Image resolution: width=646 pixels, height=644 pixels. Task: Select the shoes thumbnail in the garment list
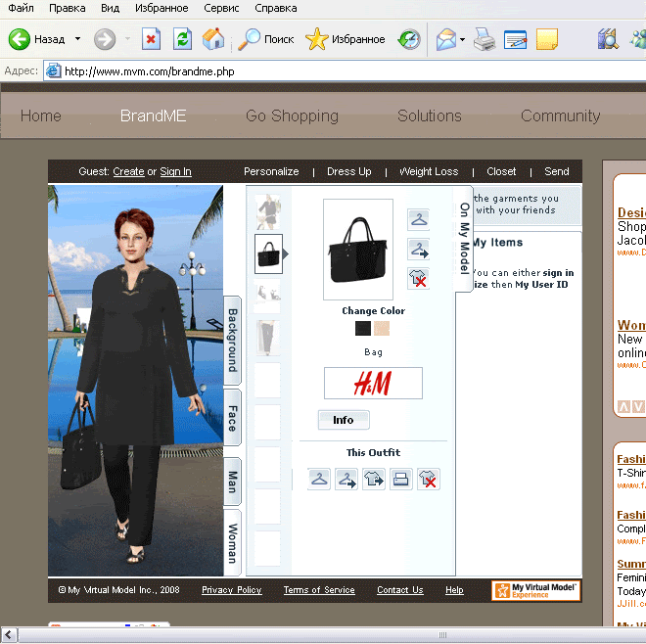tap(267, 295)
